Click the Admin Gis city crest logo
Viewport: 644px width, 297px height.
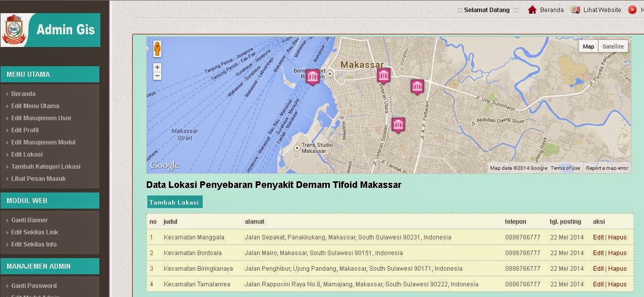click(x=13, y=30)
